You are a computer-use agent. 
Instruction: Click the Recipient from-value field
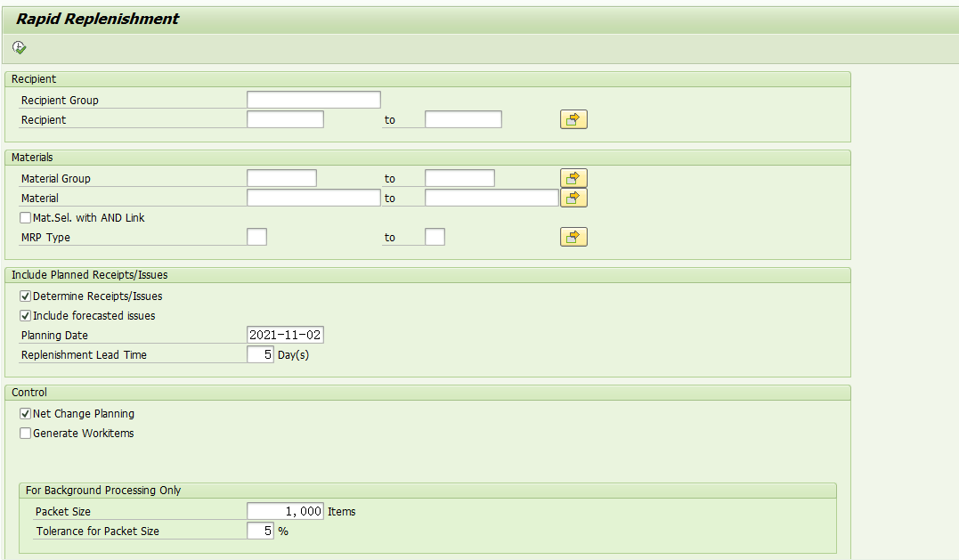point(285,119)
